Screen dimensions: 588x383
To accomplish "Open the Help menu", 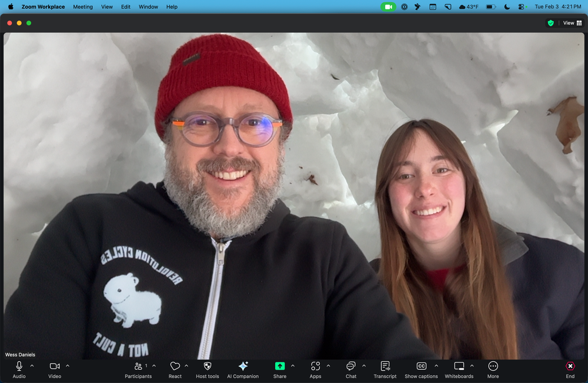I will [171, 6].
